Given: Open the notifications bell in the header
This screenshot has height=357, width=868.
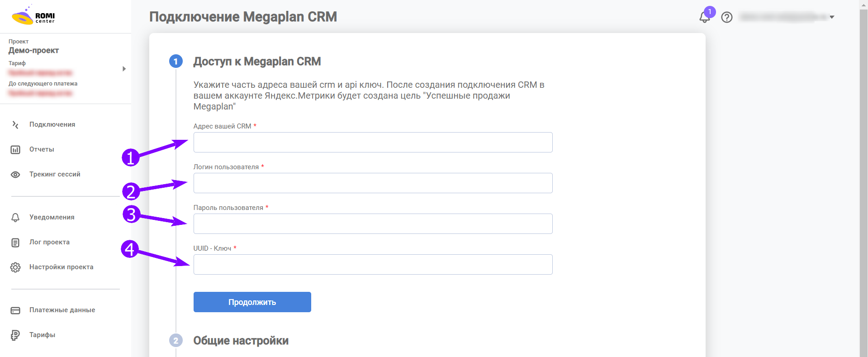Looking at the screenshot, I should (x=705, y=17).
